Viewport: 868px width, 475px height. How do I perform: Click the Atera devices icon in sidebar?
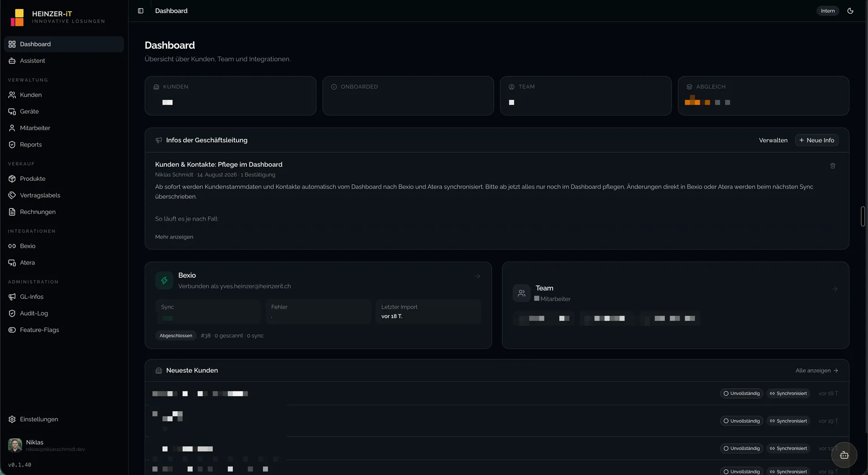12,263
